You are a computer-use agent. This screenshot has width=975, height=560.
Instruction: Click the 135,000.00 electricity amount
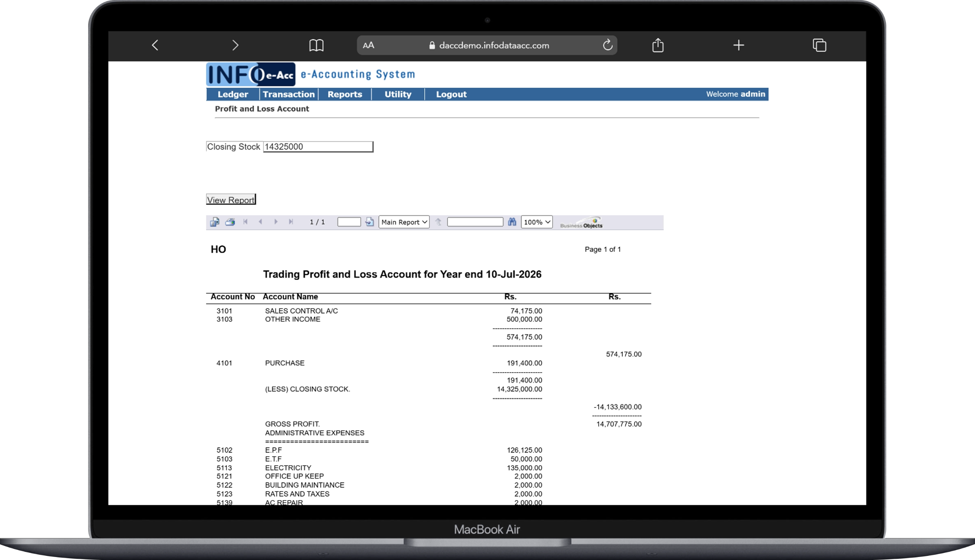tap(524, 468)
